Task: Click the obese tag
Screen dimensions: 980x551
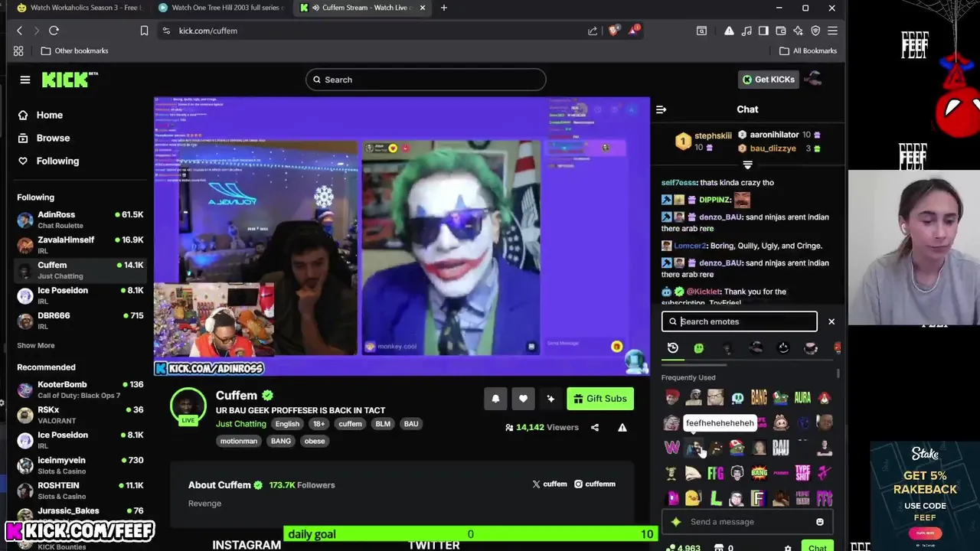Action: tap(315, 441)
